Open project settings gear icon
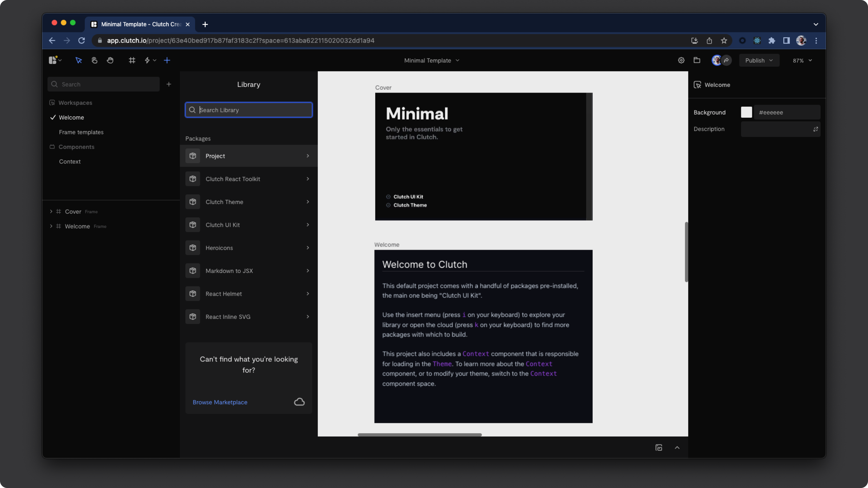The image size is (868, 488). [681, 60]
